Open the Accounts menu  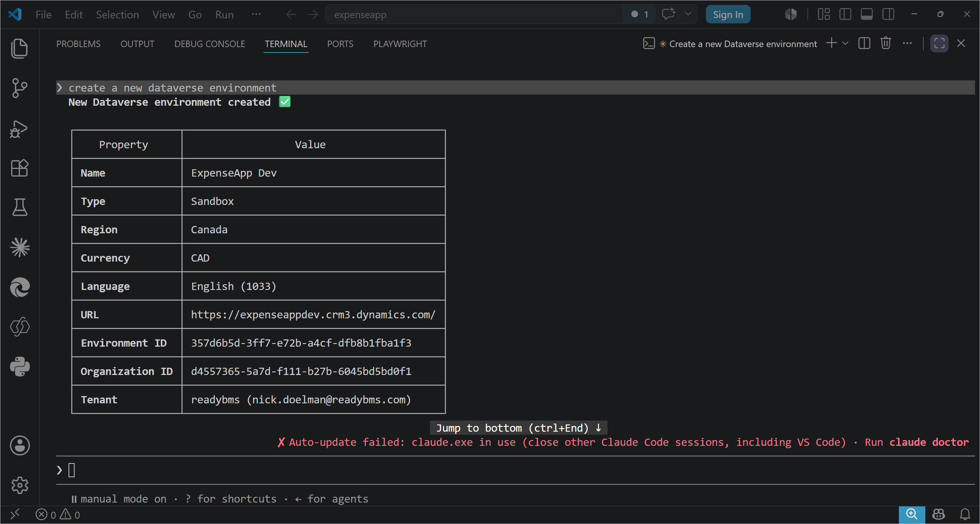[x=20, y=445]
